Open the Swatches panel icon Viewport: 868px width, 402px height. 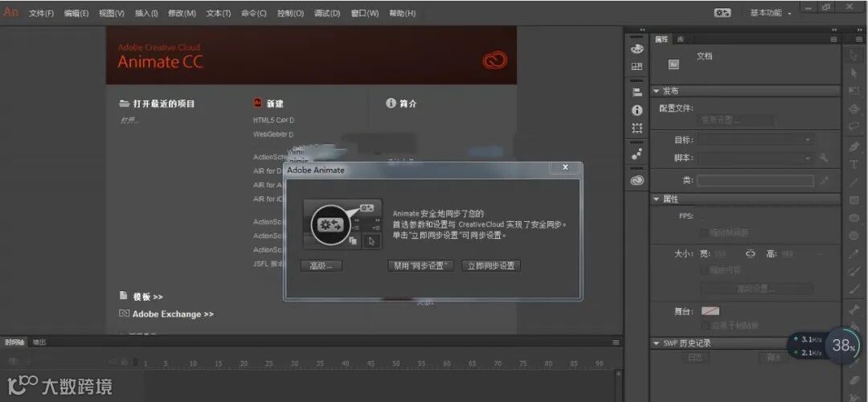coord(637,67)
